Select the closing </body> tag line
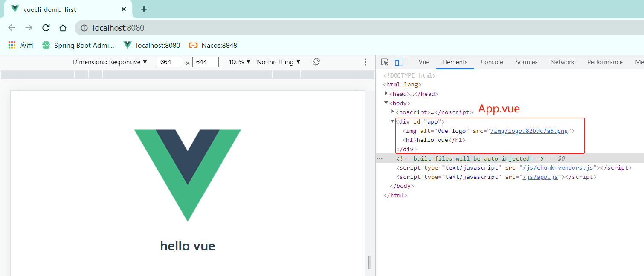644x276 pixels. click(402, 186)
